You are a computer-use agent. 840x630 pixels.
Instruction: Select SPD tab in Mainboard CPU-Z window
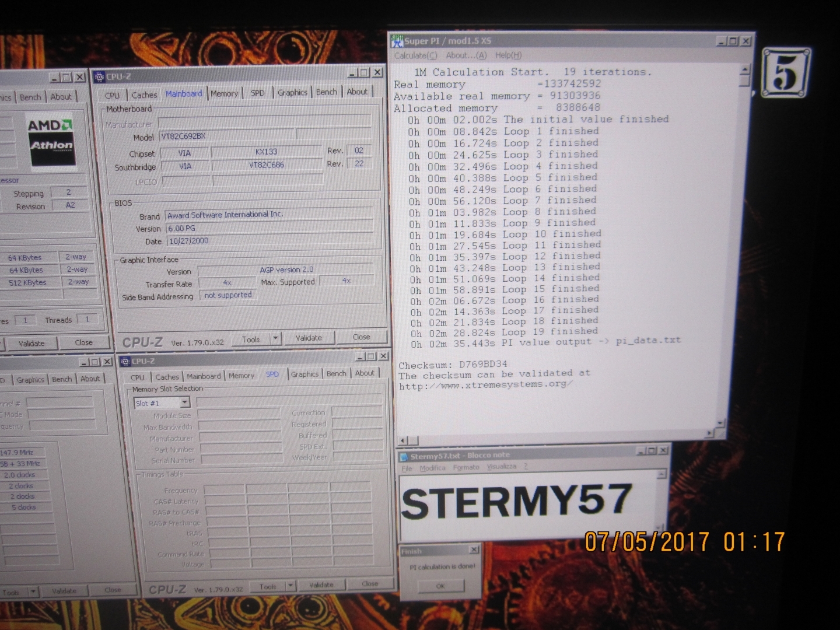pyautogui.click(x=257, y=93)
